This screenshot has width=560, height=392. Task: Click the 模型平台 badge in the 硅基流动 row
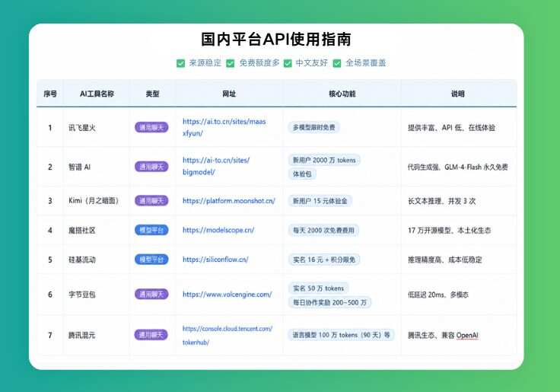click(x=151, y=260)
